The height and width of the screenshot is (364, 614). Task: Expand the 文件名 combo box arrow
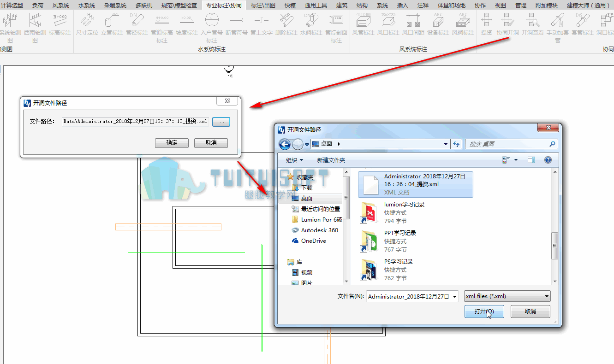(454, 297)
